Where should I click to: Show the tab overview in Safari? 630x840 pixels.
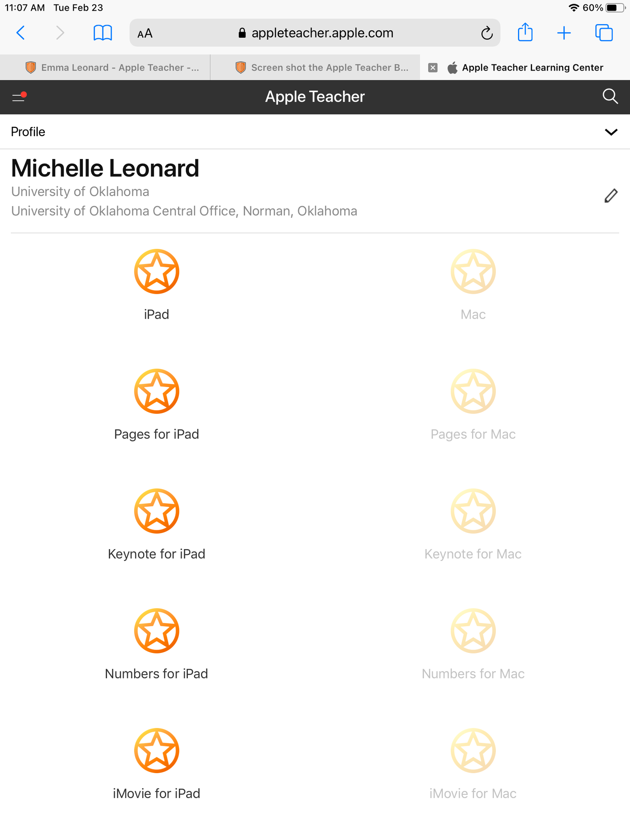click(x=604, y=33)
